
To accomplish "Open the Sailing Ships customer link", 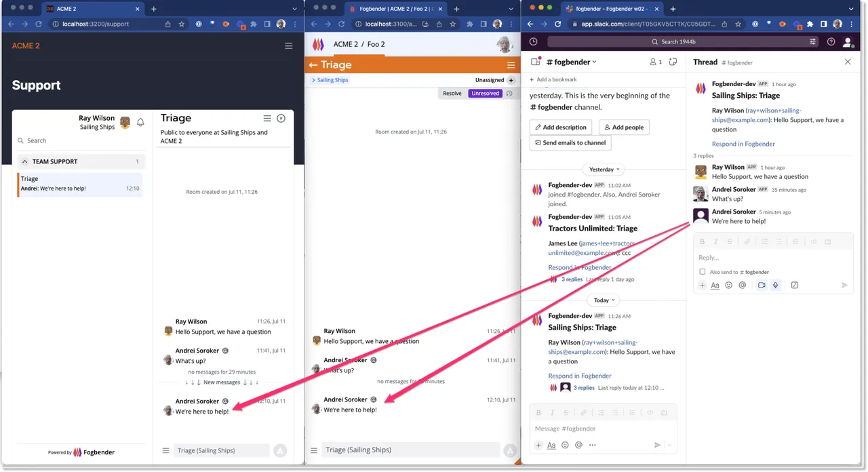I will pos(332,80).
